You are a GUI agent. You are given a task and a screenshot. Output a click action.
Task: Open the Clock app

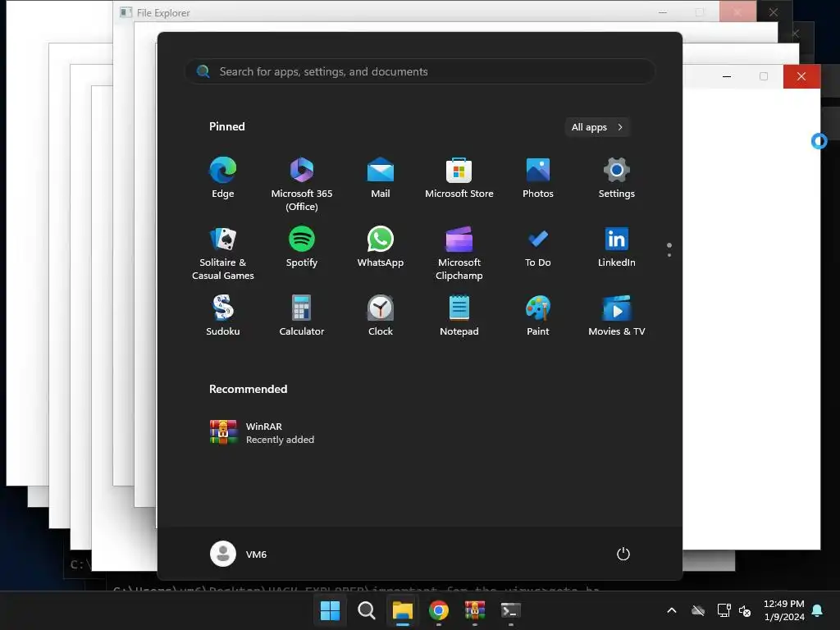[381, 316]
